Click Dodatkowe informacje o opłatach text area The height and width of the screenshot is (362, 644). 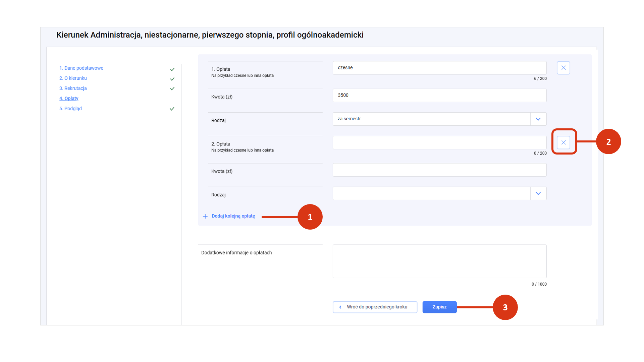point(439,261)
